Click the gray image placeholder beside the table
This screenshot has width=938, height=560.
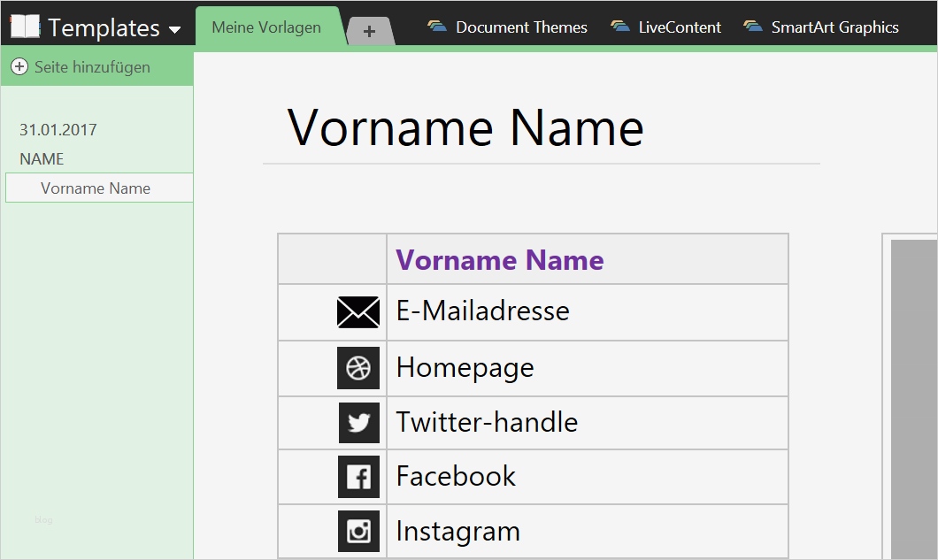(914, 400)
